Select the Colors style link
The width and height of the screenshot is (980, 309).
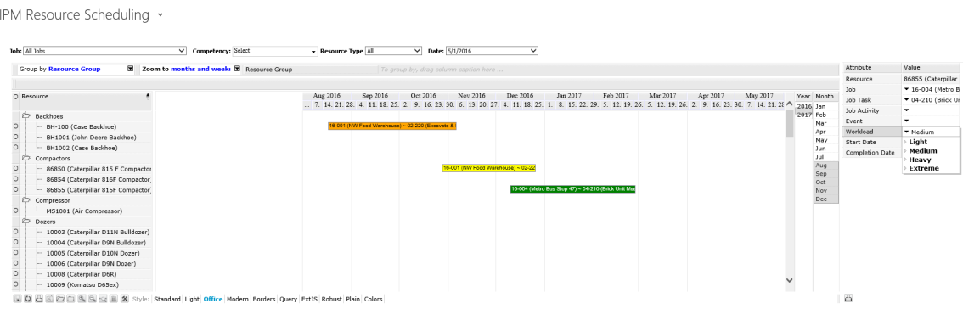pos(373,299)
